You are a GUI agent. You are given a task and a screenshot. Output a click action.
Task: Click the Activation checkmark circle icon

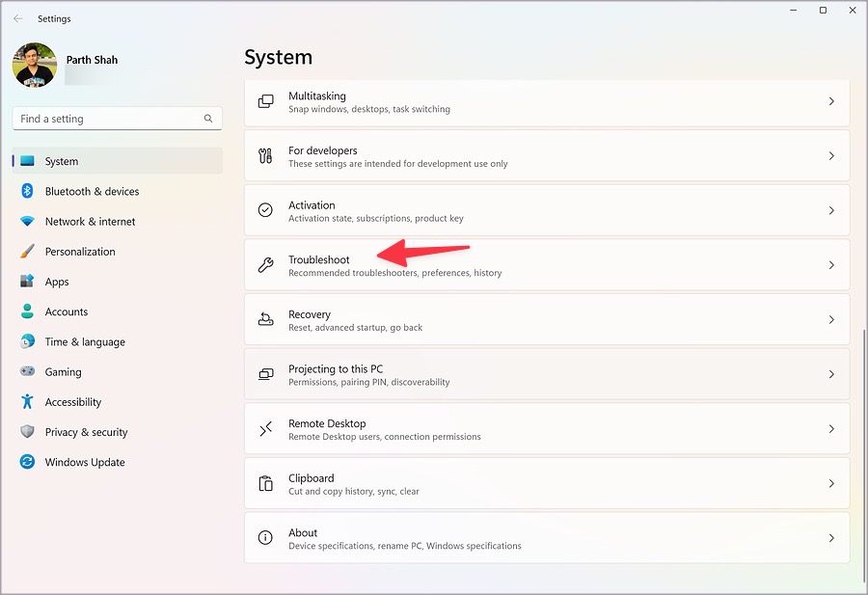pos(266,210)
